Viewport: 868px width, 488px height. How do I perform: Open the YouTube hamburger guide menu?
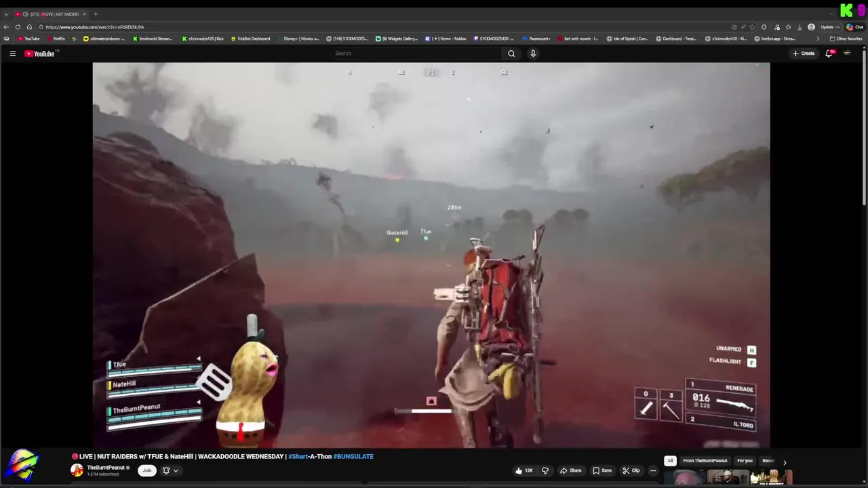[12, 54]
